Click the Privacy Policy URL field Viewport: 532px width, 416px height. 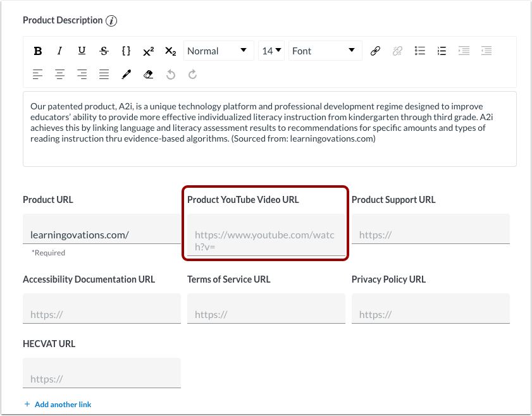(x=431, y=309)
